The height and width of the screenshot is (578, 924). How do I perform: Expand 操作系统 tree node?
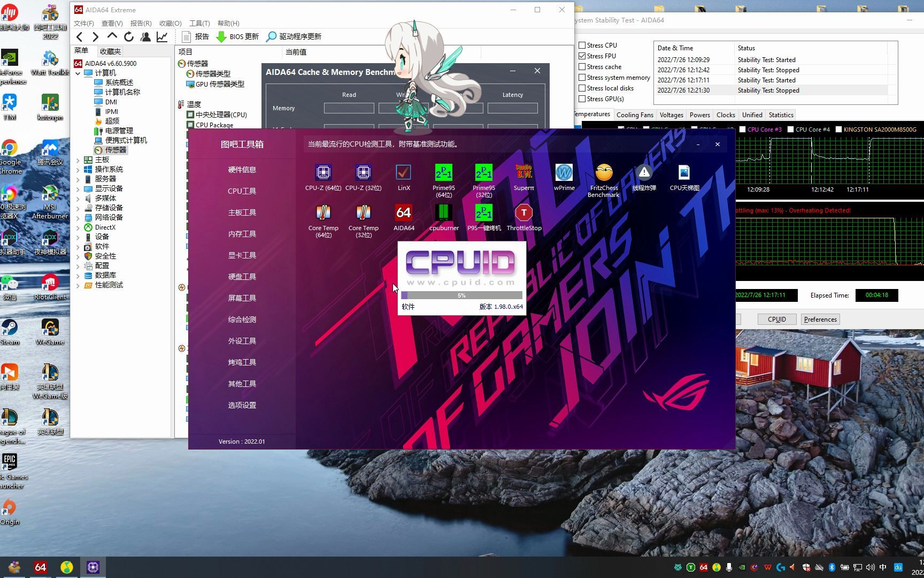(x=78, y=170)
